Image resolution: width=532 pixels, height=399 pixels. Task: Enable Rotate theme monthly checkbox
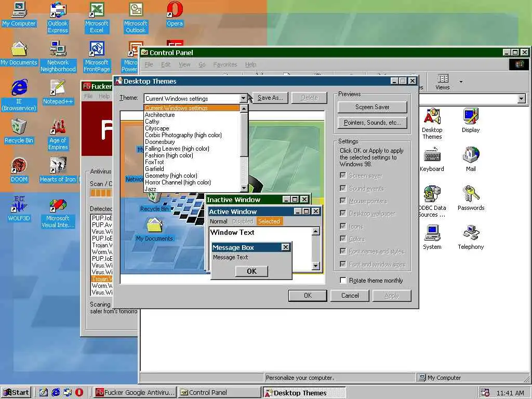(x=343, y=280)
